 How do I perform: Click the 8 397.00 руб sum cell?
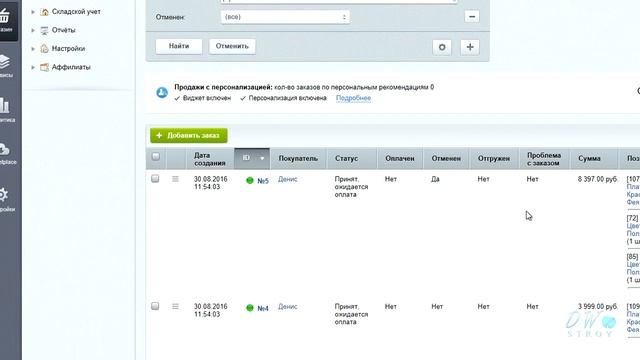pyautogui.click(x=598, y=179)
